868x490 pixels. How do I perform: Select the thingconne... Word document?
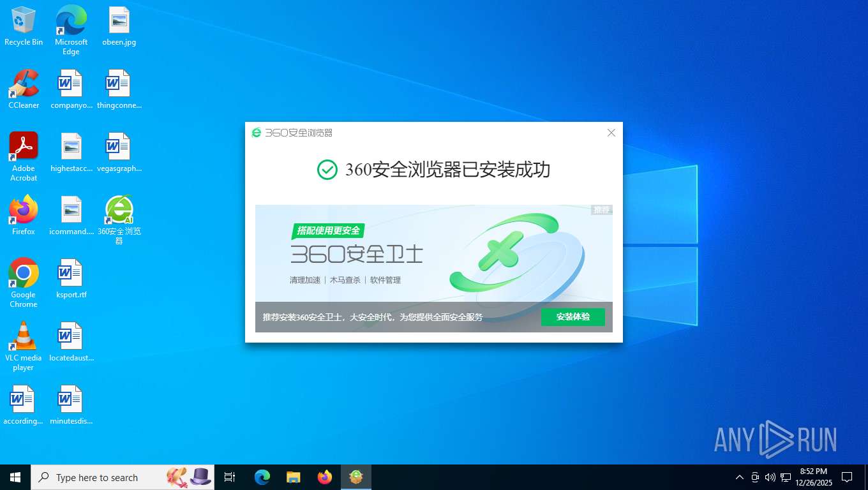click(x=119, y=89)
